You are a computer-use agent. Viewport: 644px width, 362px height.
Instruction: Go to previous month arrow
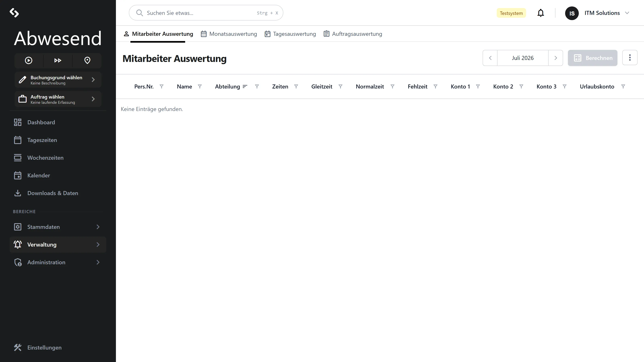(x=490, y=58)
